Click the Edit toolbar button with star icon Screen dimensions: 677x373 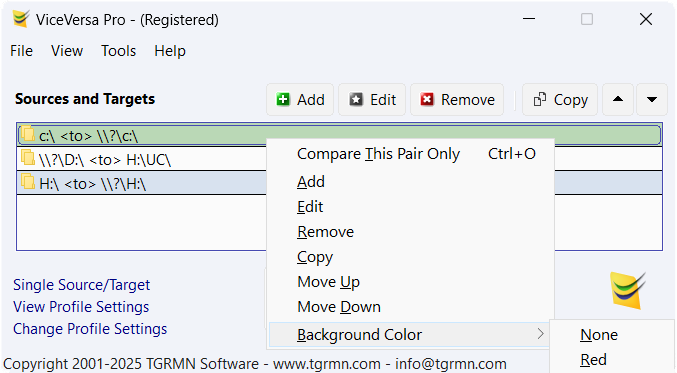(x=372, y=100)
